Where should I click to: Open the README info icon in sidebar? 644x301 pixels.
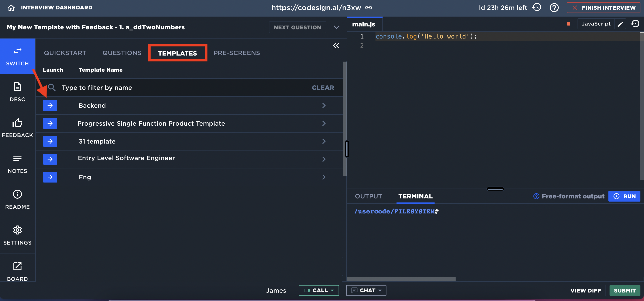[x=17, y=199]
